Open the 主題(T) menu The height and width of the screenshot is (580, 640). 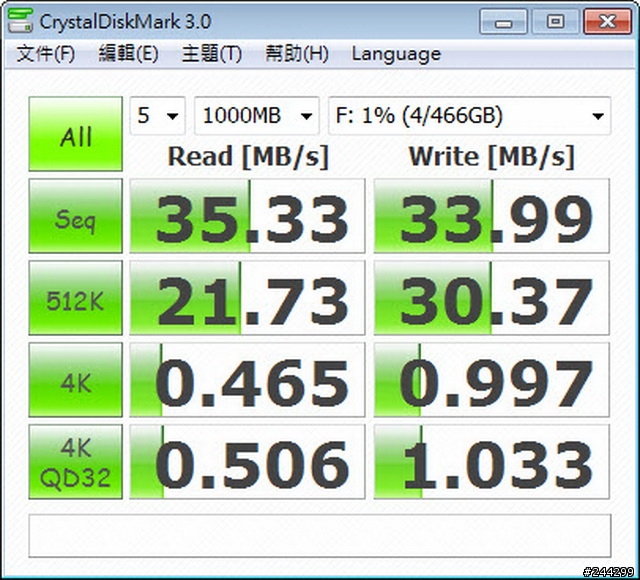(211, 54)
